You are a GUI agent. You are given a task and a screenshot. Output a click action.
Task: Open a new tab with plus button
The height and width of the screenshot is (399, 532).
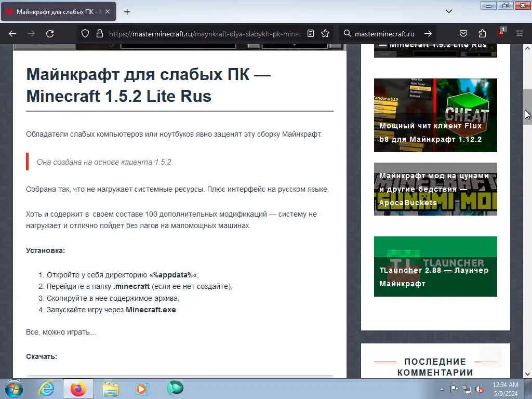tap(127, 12)
